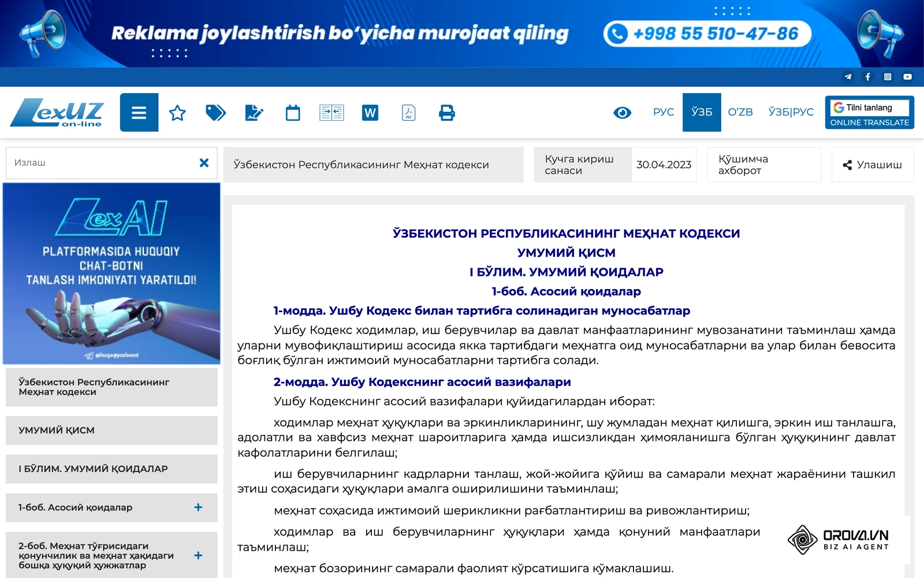Viewport: 924px width, 578px height.
Task: Open the hamburger menu button
Action: coord(139,112)
